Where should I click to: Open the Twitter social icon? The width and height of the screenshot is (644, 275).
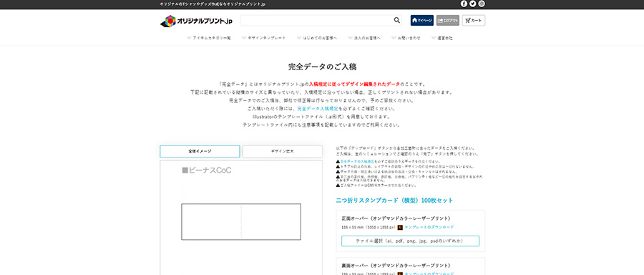[x=473, y=4]
